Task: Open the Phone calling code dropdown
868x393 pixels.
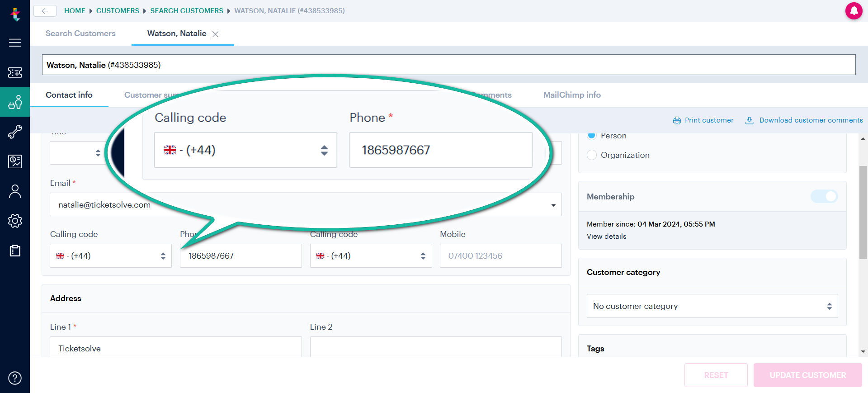Action: [111, 256]
